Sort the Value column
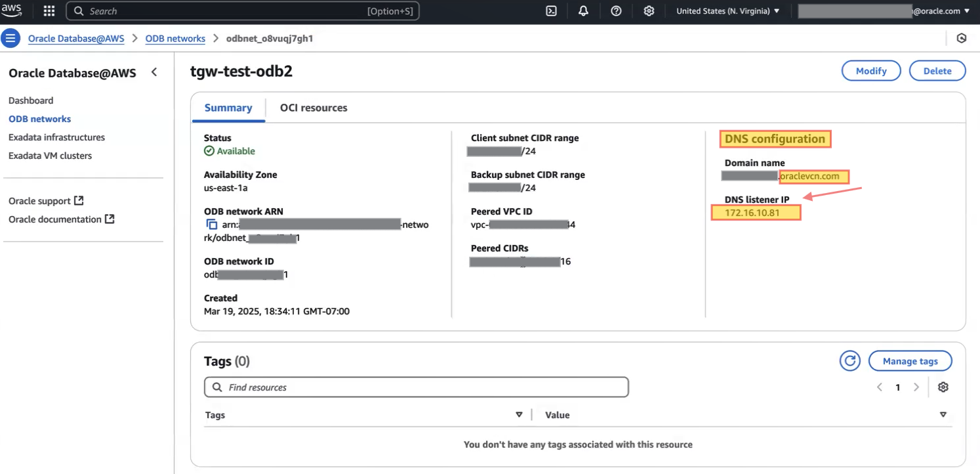The height and width of the screenshot is (474, 980). [x=943, y=415]
